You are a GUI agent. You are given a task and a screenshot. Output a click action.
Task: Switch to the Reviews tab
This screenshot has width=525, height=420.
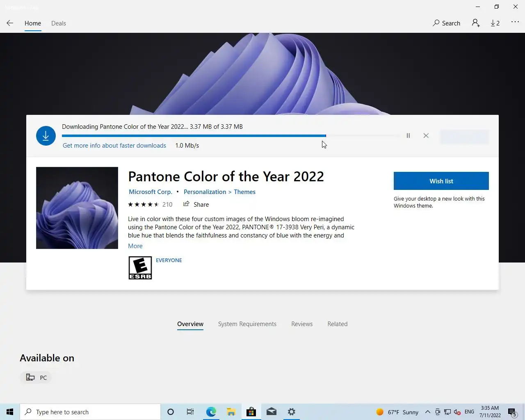(302, 324)
